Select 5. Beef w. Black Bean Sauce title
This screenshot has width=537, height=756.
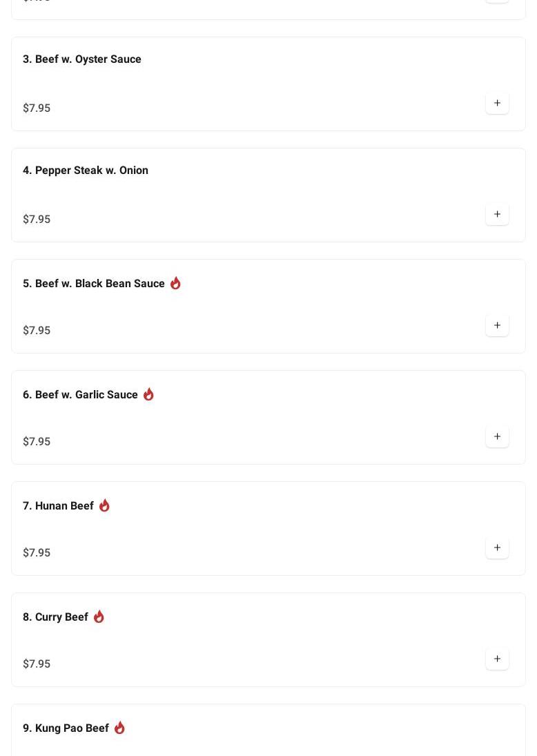94,284
